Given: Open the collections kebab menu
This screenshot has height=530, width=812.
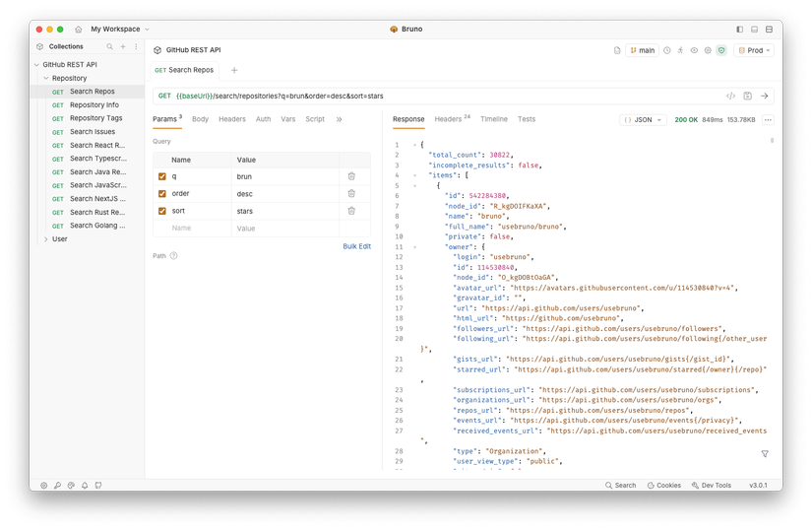Looking at the screenshot, I should [x=136, y=46].
